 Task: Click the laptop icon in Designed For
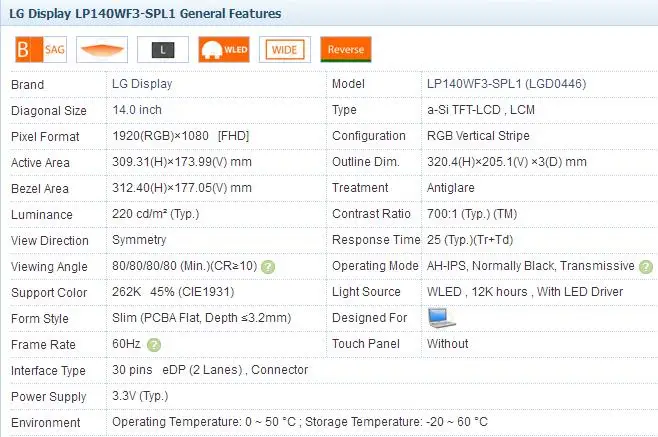click(441, 318)
